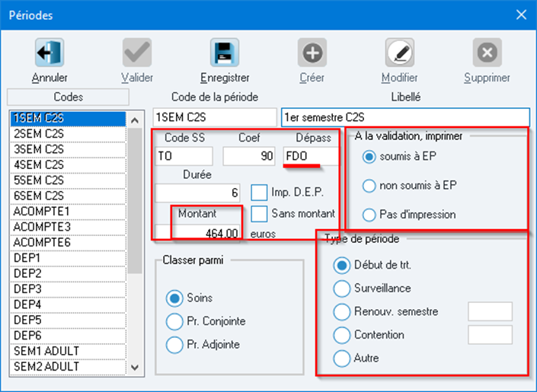The height and width of the screenshot is (392, 537).
Task: Choose Soins under Classer parmi
Action: [174, 298]
